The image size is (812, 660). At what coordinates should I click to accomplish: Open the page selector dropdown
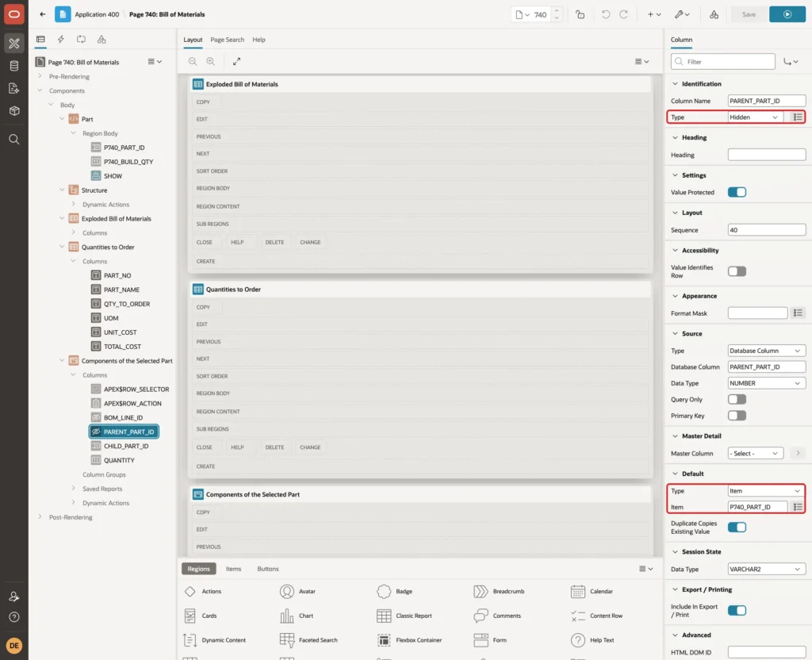click(522, 14)
